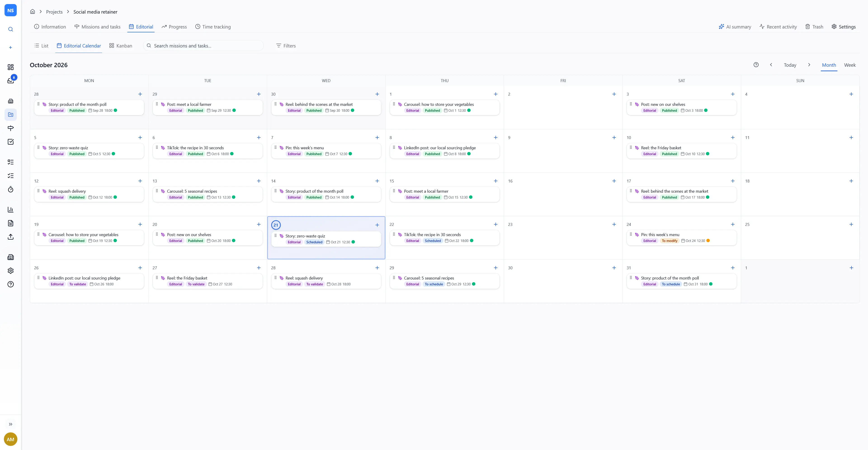Image resolution: width=868 pixels, height=450 pixels.
Task: Click orange dot on Oct 24 Pin card
Action: coord(708,241)
